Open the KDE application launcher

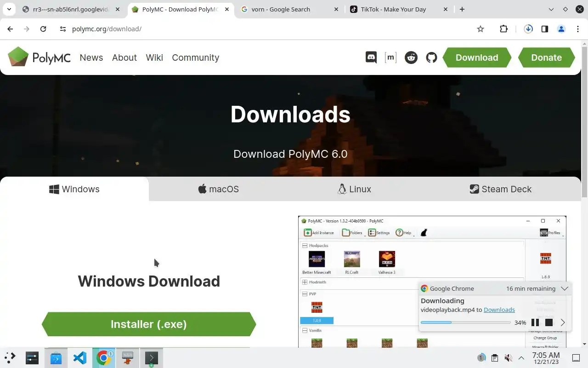click(x=10, y=357)
